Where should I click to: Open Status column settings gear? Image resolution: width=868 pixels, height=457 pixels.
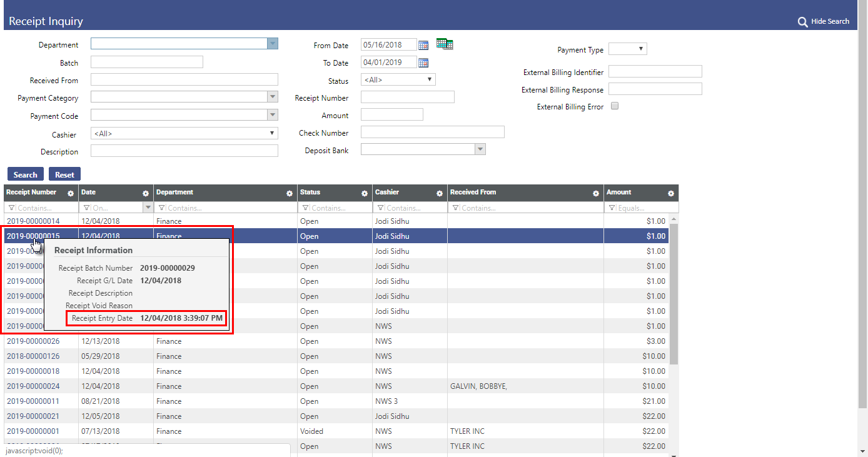(x=365, y=193)
